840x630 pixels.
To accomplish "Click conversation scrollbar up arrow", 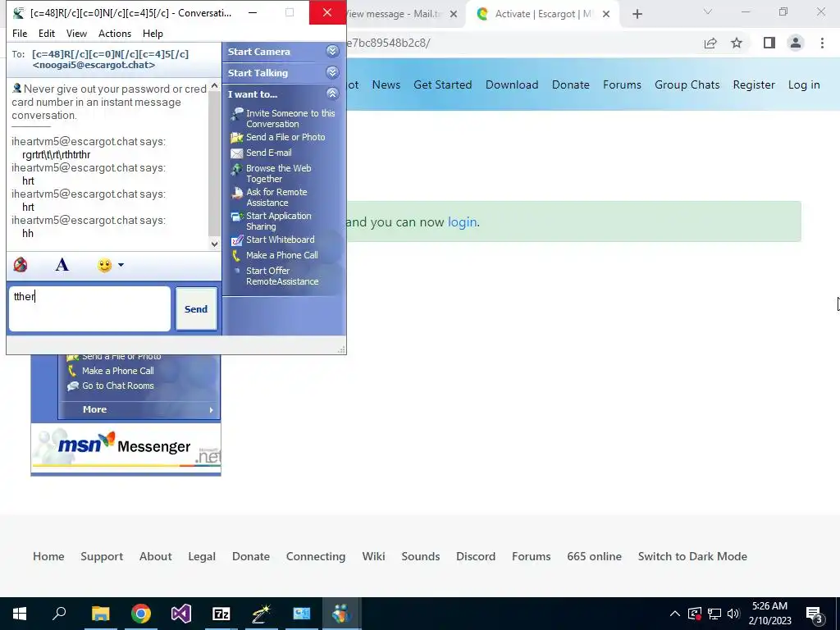I will [x=214, y=85].
